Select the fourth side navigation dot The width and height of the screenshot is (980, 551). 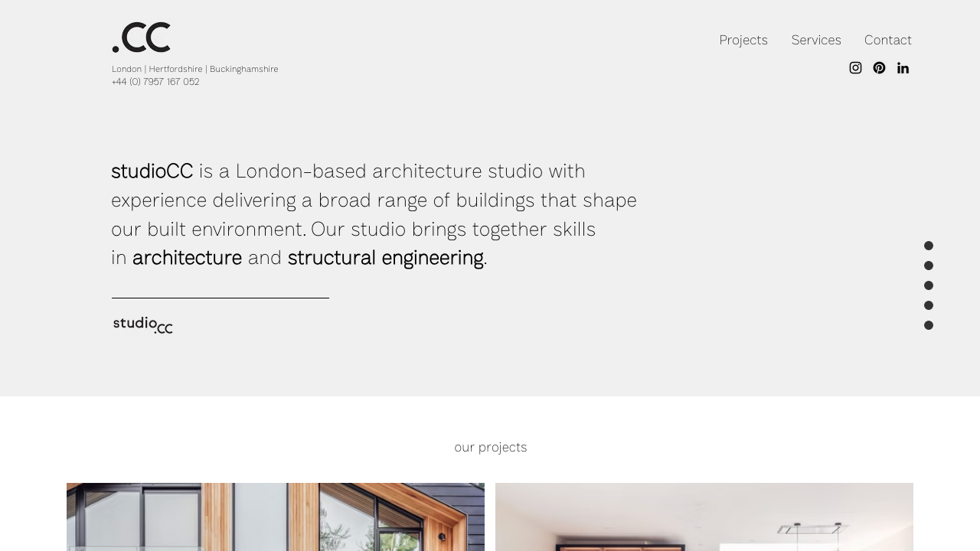click(x=929, y=305)
